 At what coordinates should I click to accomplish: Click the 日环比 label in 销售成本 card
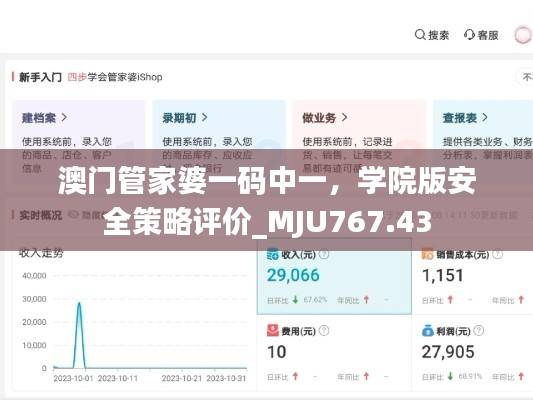click(x=432, y=300)
